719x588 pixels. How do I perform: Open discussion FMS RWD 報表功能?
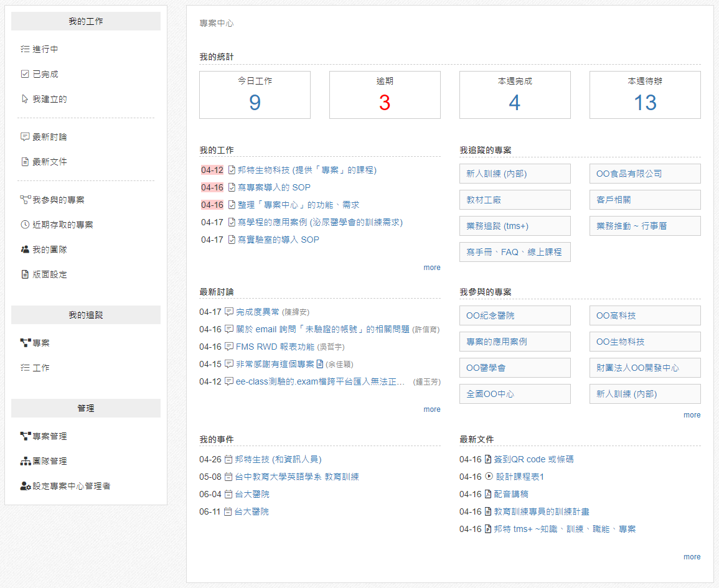275,347
